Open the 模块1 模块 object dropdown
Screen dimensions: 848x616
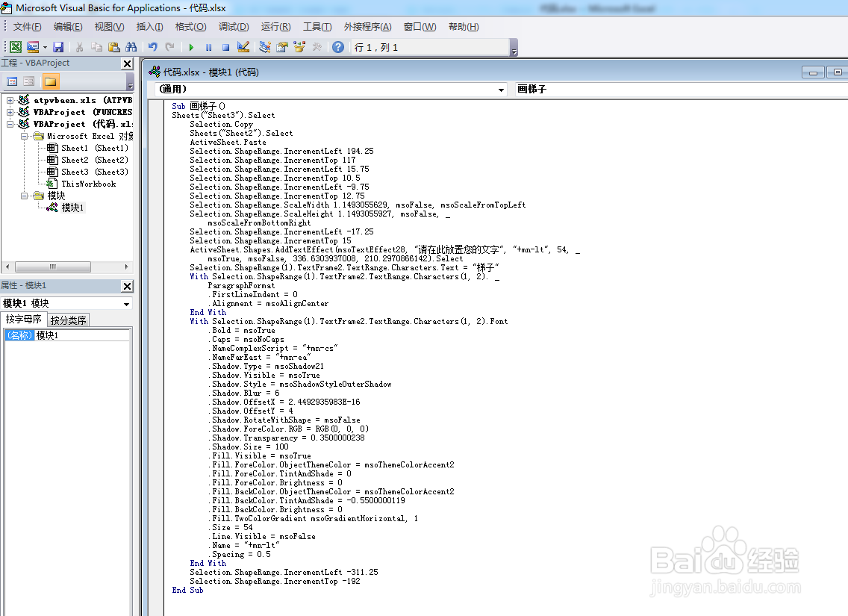126,304
